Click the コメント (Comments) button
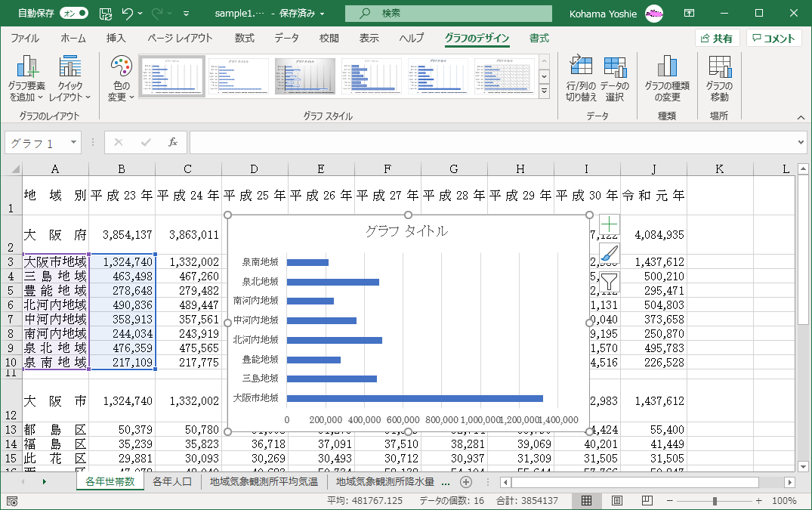Image resolution: width=812 pixels, height=510 pixels. point(773,39)
